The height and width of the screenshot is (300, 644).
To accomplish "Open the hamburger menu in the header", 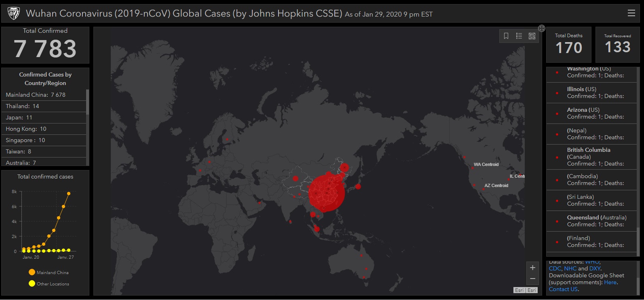I will coord(631,13).
